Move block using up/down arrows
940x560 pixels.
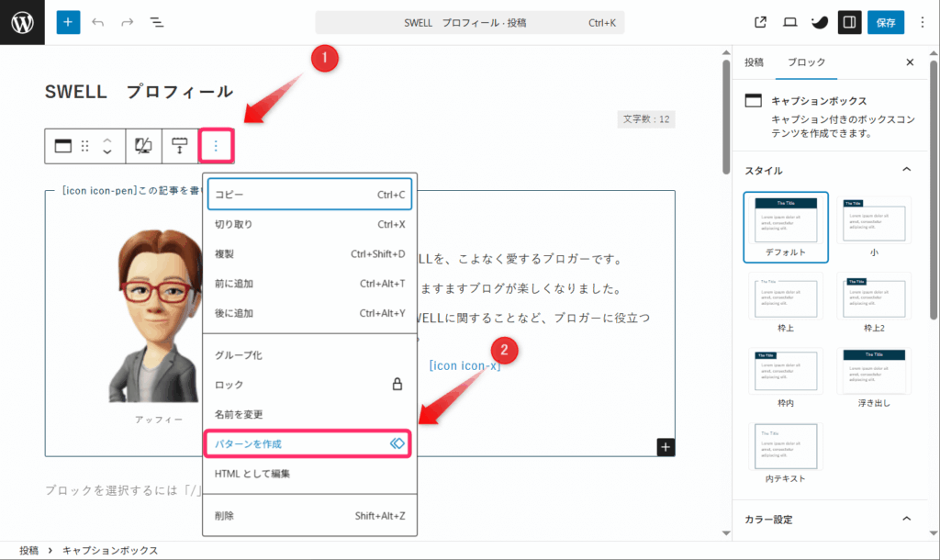point(107,146)
